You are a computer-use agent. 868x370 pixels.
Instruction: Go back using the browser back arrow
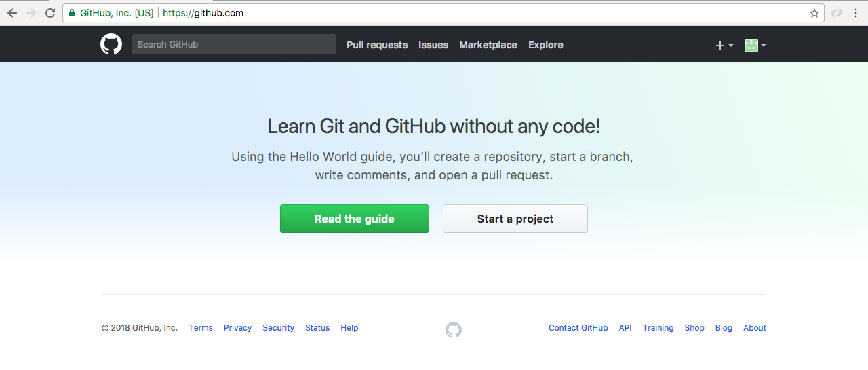point(12,13)
